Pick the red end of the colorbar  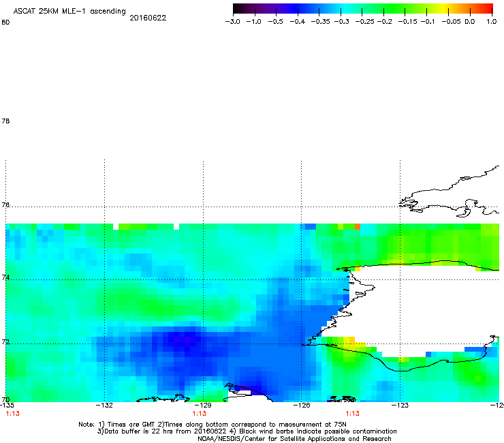[487, 8]
